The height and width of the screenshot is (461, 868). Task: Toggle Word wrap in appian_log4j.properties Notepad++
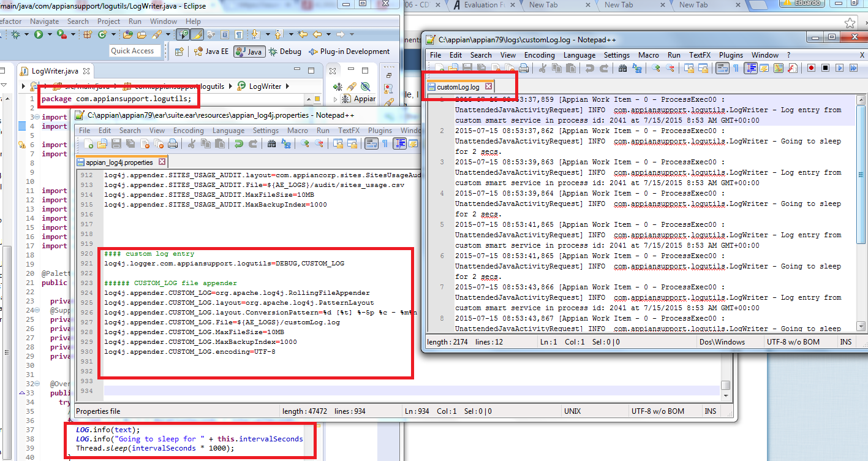point(371,144)
